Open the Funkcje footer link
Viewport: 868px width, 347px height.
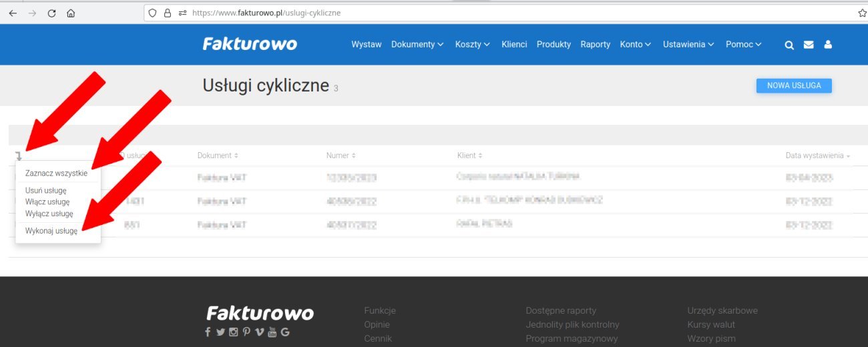380,310
